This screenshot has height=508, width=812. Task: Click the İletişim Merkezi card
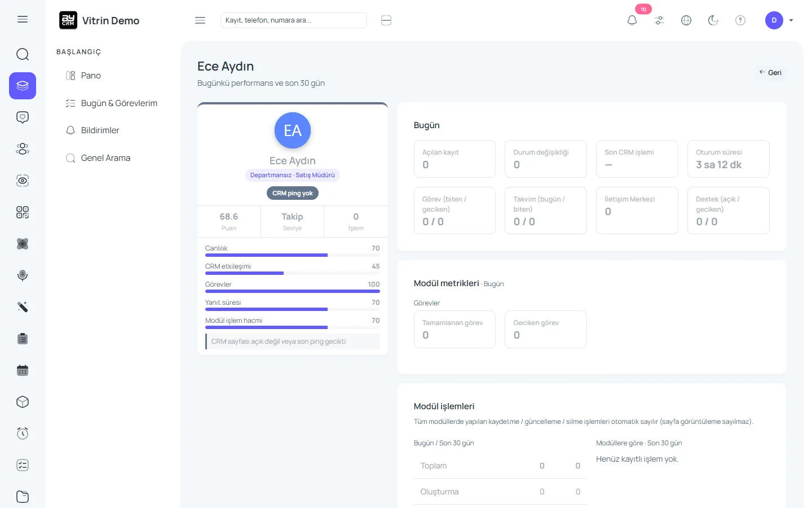[637, 211]
